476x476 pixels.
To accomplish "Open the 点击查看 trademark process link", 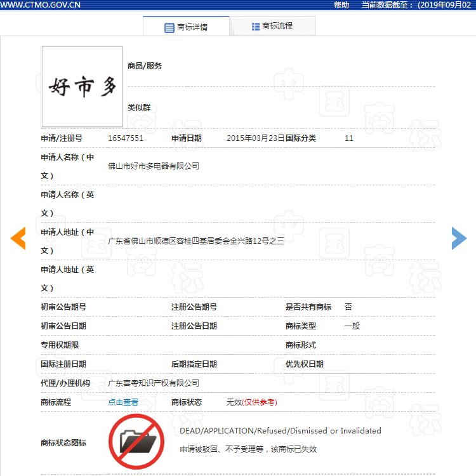I will click(x=123, y=402).
